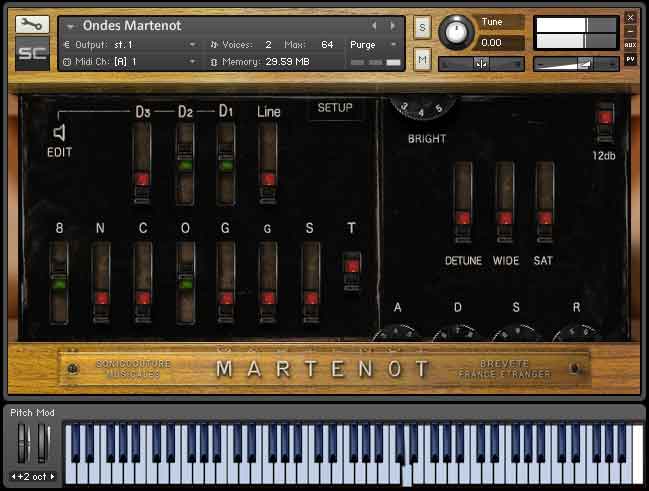Click the Sustain S envelope knob
The width and height of the screenshot is (649, 491).
click(517, 333)
